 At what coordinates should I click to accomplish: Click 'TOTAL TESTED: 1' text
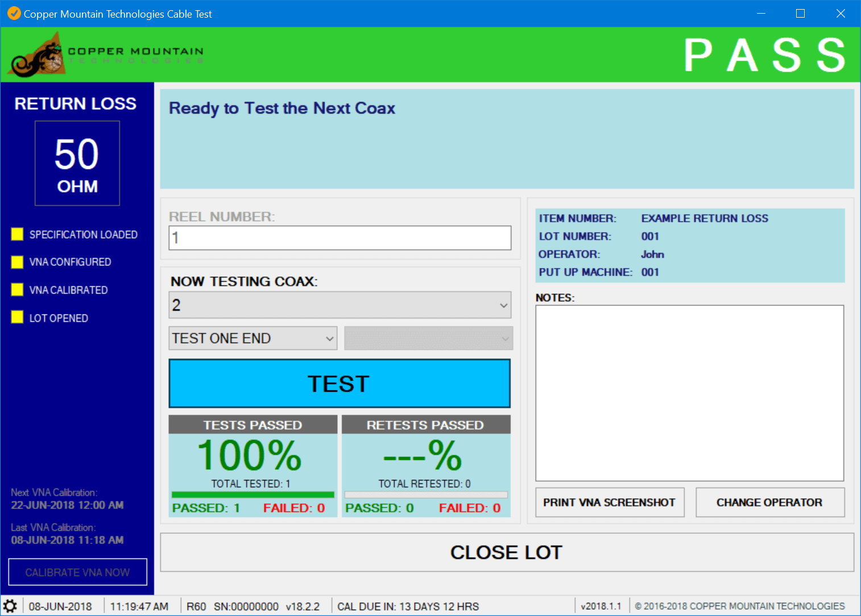(251, 483)
